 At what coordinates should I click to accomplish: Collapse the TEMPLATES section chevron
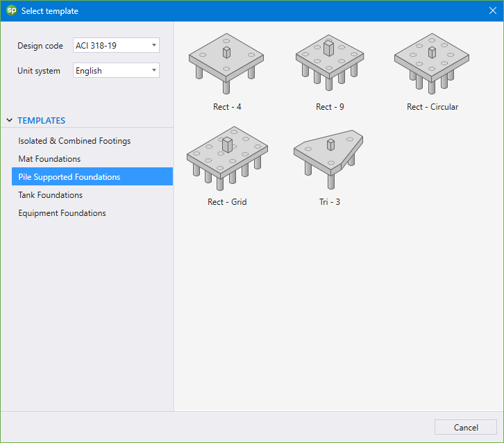click(10, 121)
